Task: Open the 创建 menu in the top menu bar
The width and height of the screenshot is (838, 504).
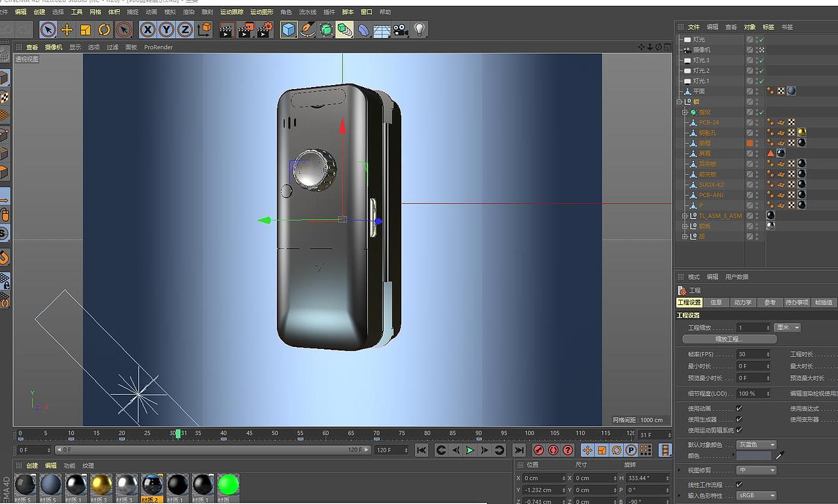Action: pyautogui.click(x=39, y=12)
